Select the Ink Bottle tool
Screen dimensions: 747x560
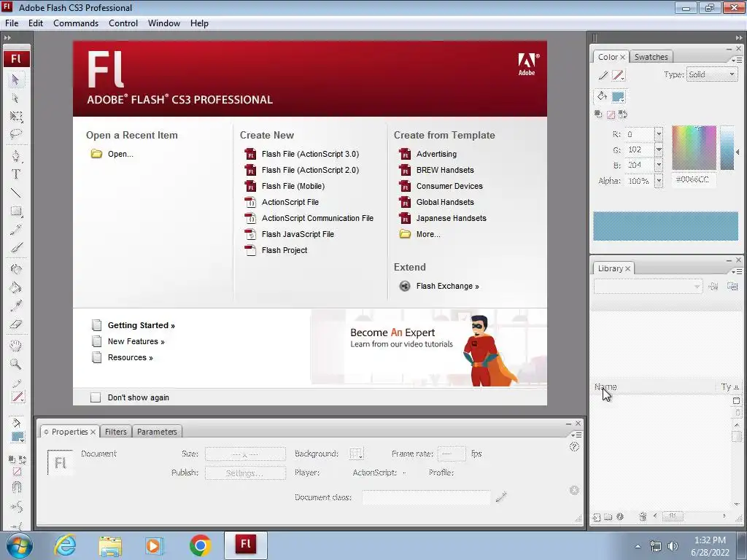pos(16,269)
